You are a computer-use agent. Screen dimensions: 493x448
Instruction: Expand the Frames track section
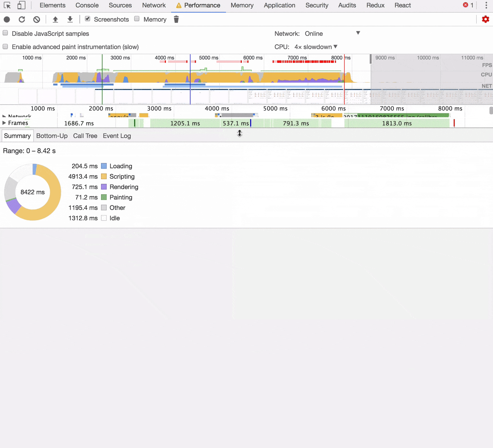coord(4,123)
